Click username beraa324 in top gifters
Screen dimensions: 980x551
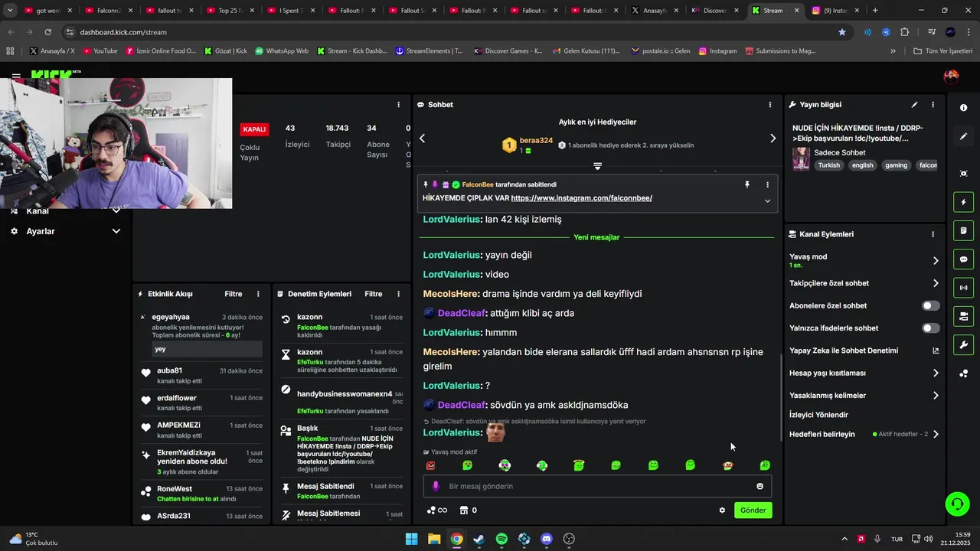[x=536, y=141]
